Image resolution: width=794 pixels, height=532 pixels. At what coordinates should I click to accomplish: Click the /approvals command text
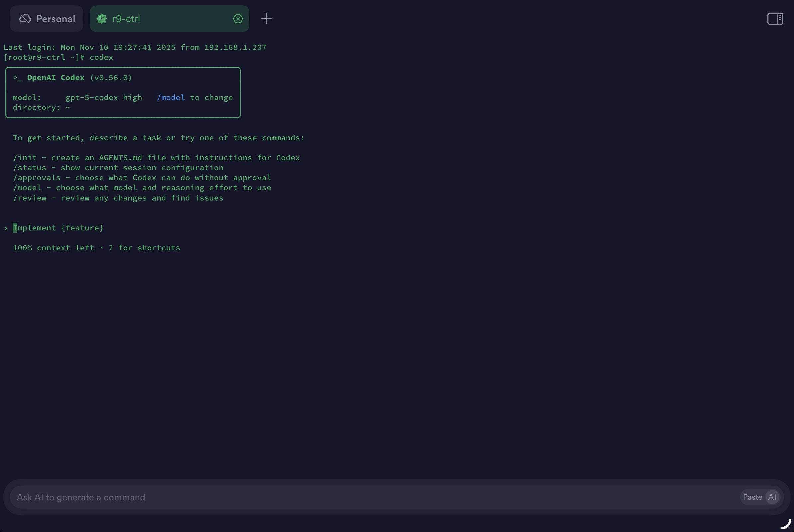pos(37,178)
